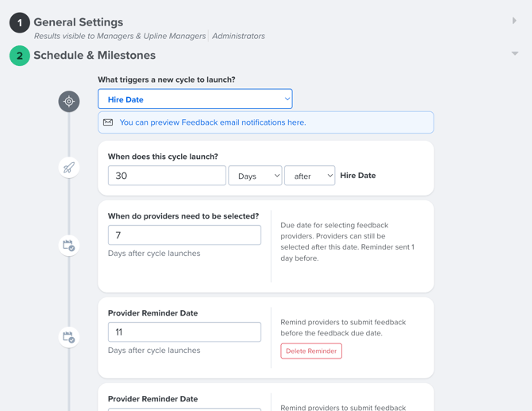Screen dimensions: 532x411
Task: Open the preview Feedback email notifications link
Action: pos(213,122)
